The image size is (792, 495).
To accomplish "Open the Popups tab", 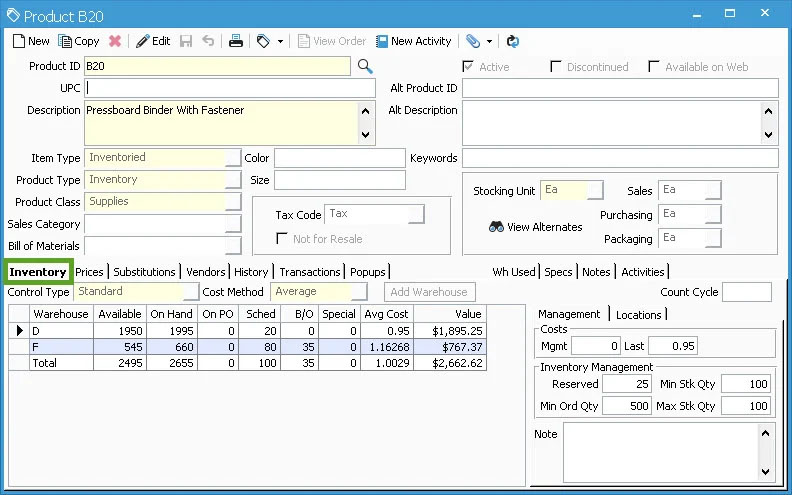I will [x=368, y=272].
